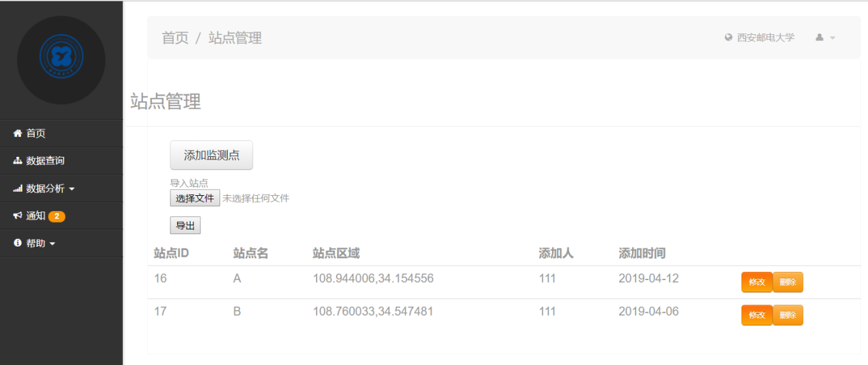Click the date 2019-04-12
This screenshot has width=868, height=365.
(648, 279)
